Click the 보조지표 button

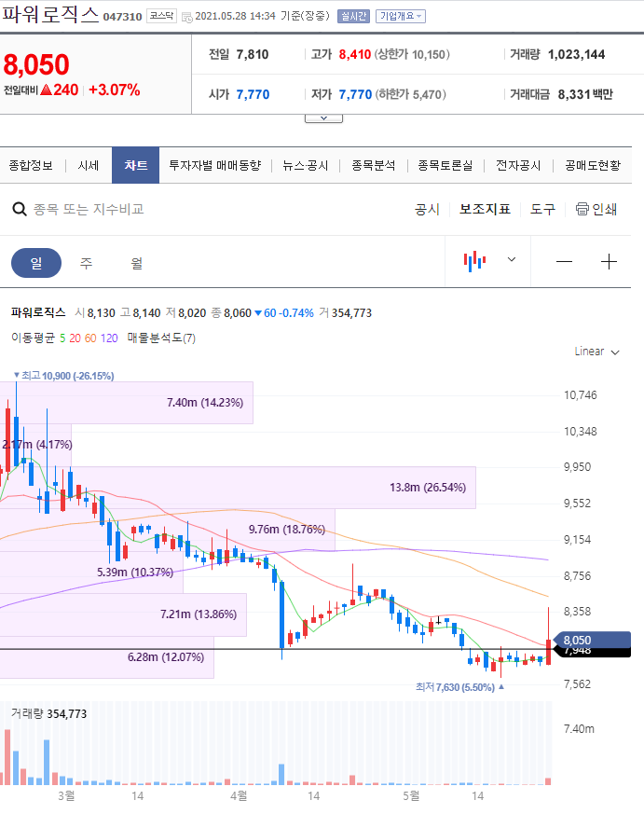pos(485,209)
